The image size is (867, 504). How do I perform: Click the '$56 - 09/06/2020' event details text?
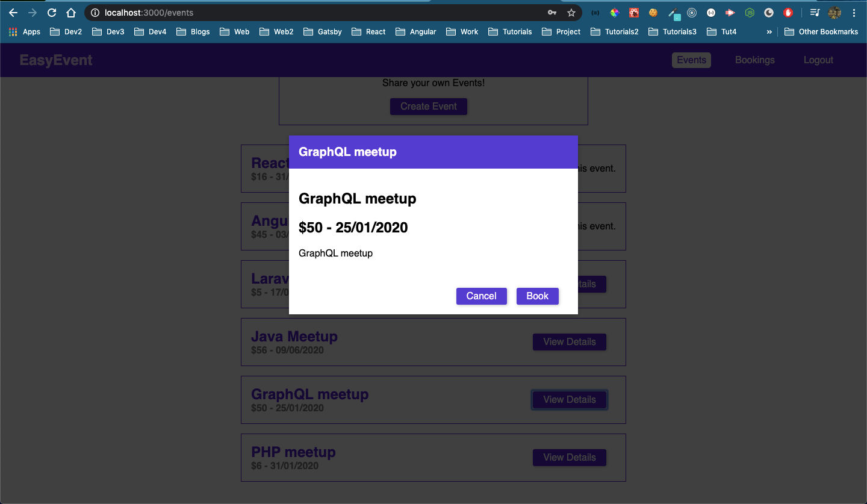[x=287, y=350]
